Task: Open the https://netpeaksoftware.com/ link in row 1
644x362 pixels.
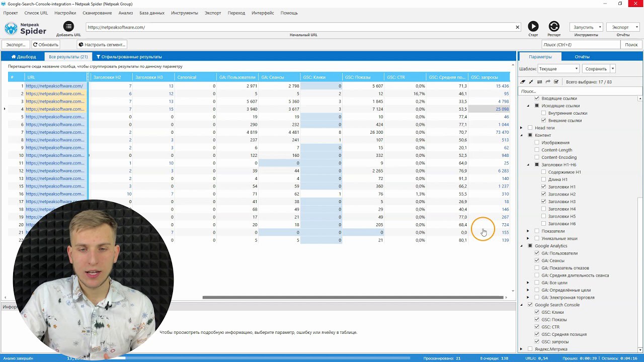Action: tap(54, 86)
